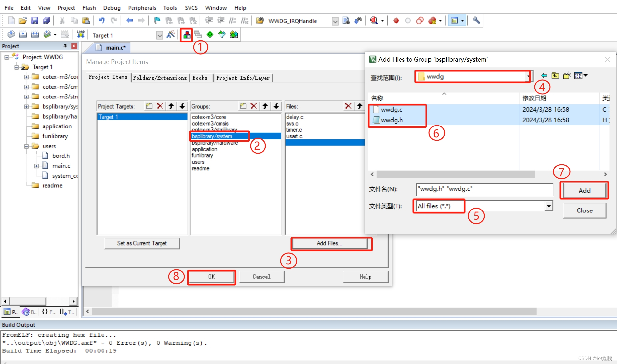Click the Add button in file dialog
The image size is (617, 364).
(584, 190)
